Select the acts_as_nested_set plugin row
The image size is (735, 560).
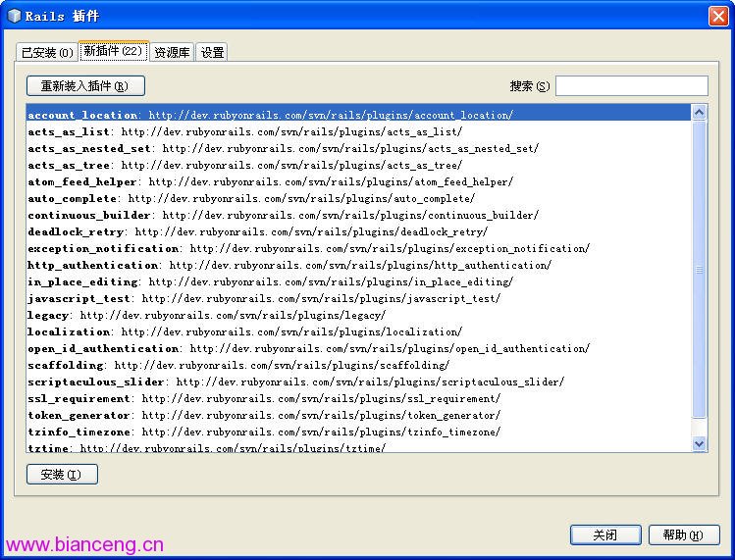(358, 148)
